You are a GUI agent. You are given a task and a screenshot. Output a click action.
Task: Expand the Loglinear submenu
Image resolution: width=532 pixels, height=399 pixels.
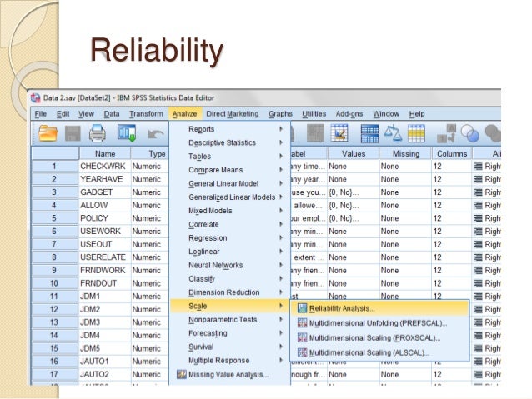(x=230, y=252)
